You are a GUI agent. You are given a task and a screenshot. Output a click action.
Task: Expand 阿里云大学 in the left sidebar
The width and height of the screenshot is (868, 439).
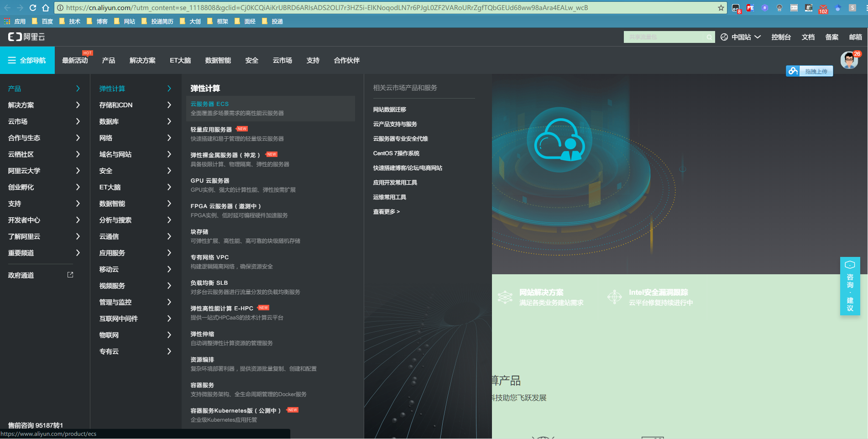(44, 171)
